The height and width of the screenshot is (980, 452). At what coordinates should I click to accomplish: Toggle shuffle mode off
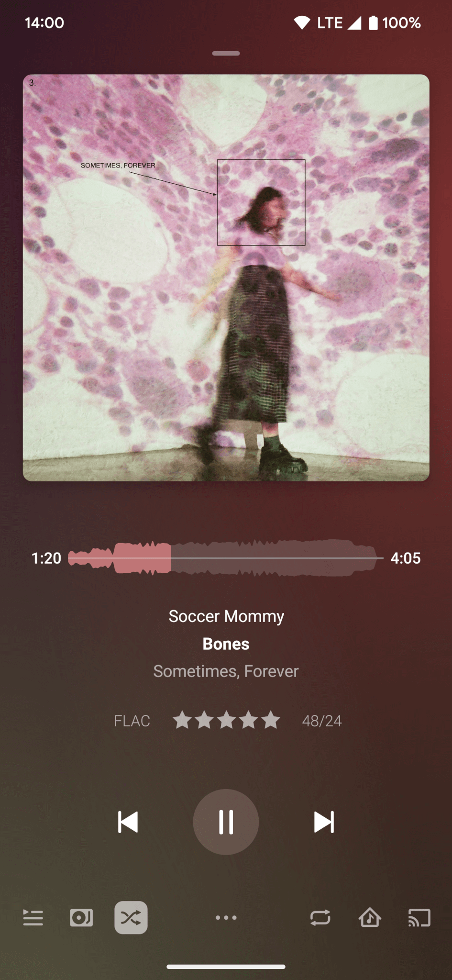(x=131, y=917)
